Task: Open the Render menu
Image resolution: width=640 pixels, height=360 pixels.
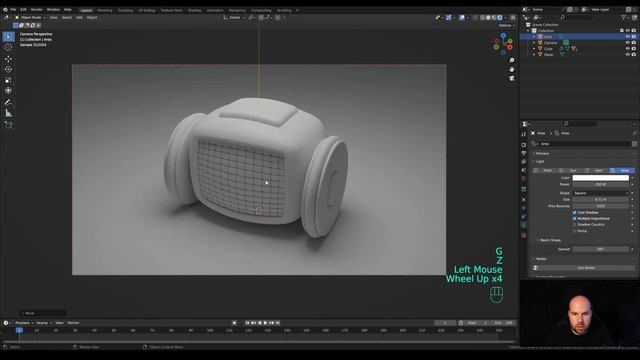Action: (36, 9)
